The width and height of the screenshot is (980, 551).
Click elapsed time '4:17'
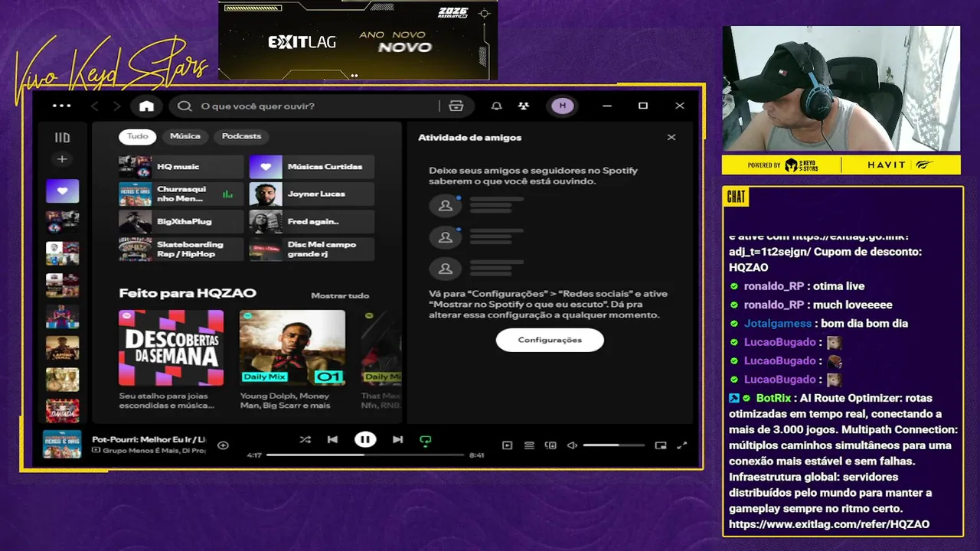pyautogui.click(x=254, y=455)
